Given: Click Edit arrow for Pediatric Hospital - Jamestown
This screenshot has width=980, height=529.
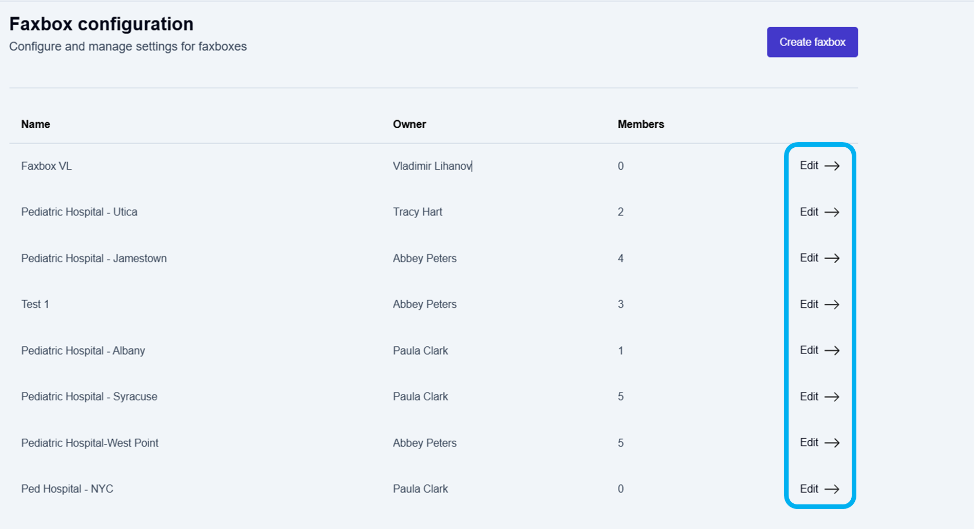Looking at the screenshot, I should tap(819, 258).
